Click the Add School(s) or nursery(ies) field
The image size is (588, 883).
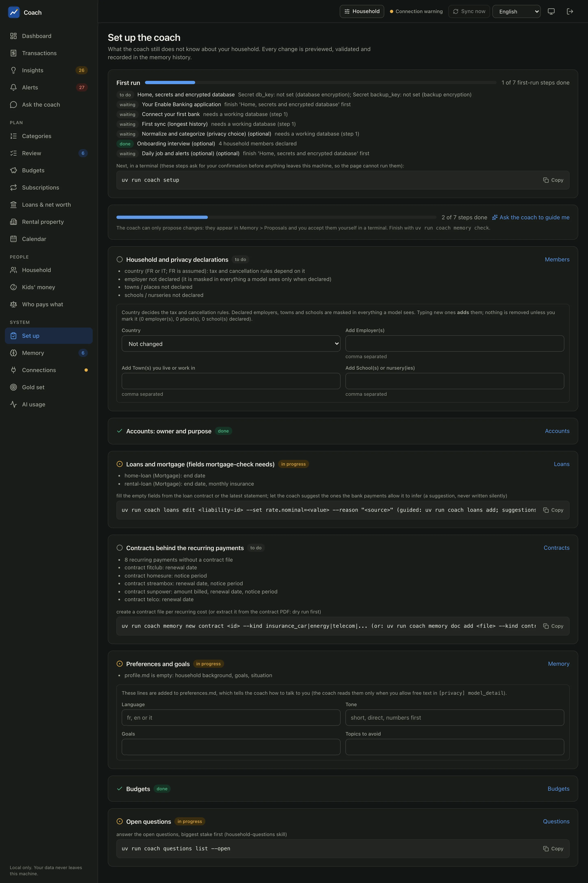coord(454,381)
